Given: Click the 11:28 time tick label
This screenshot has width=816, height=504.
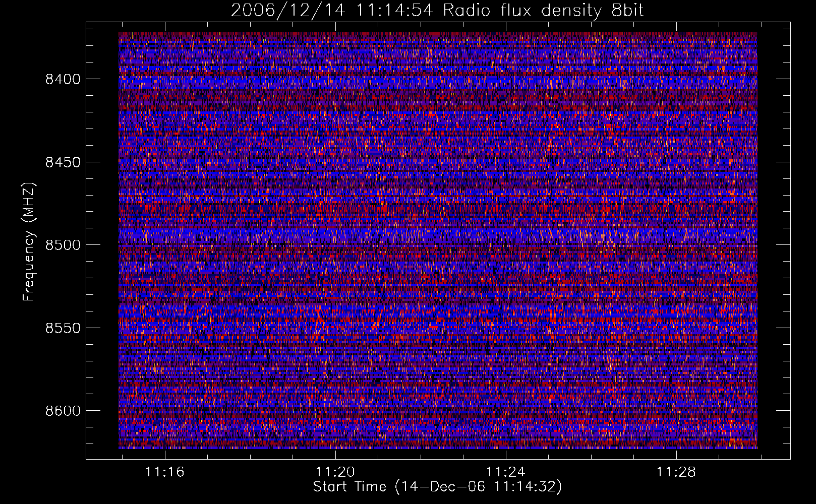Looking at the screenshot, I should [676, 472].
